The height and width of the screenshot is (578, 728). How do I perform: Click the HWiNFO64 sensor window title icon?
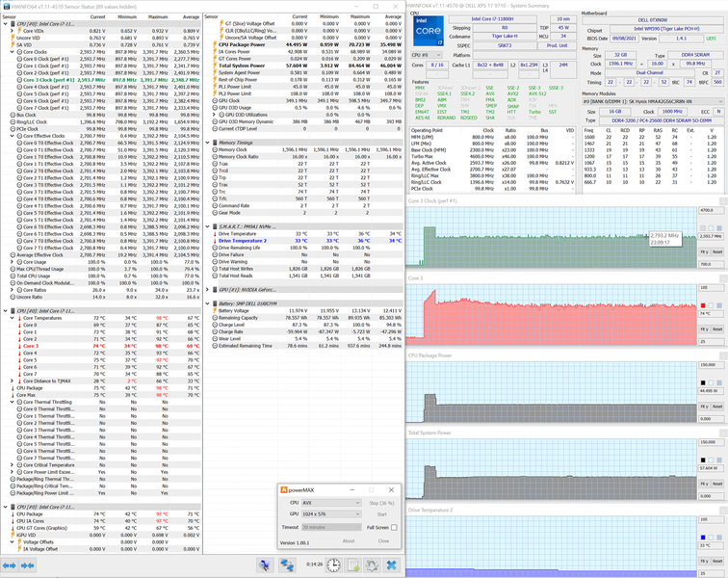[x=6, y=7]
